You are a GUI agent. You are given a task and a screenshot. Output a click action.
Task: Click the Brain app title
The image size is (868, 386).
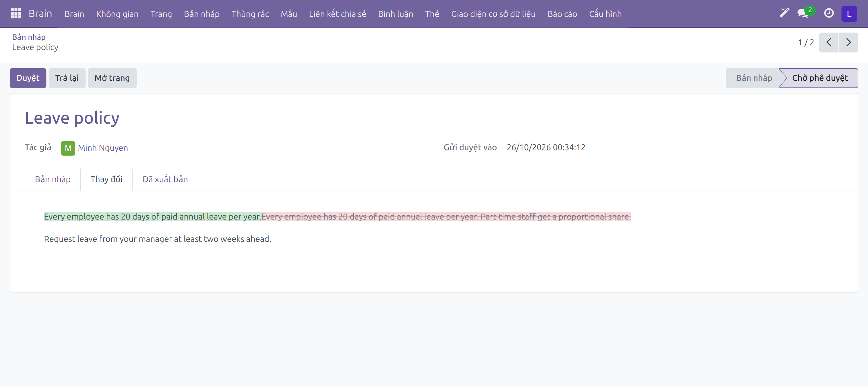[40, 14]
